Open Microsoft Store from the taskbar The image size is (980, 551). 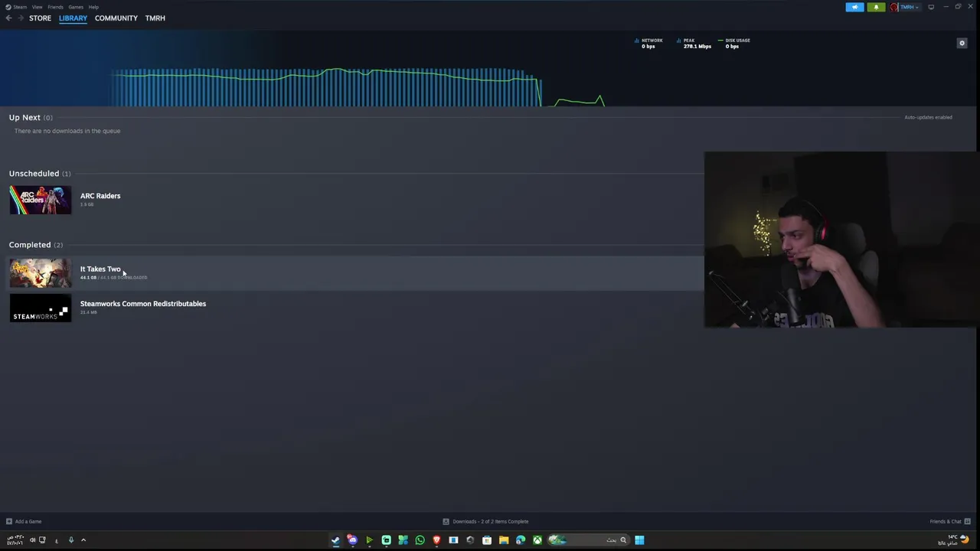coord(487,540)
